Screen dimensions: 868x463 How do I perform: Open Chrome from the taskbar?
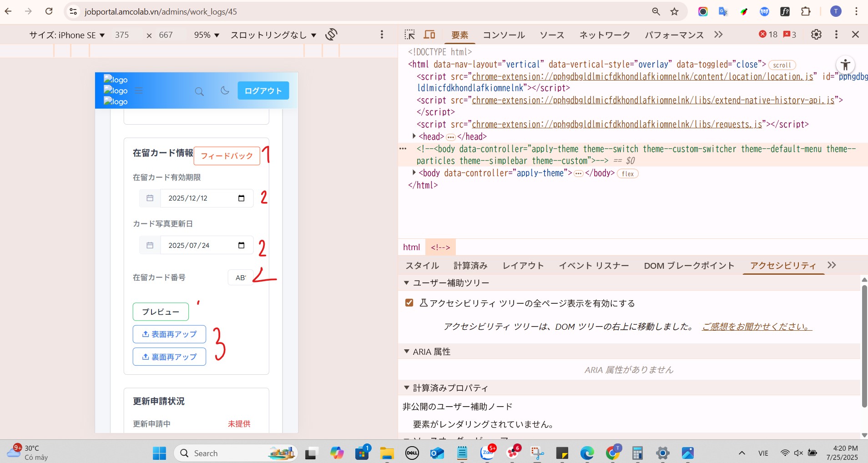coord(612,453)
